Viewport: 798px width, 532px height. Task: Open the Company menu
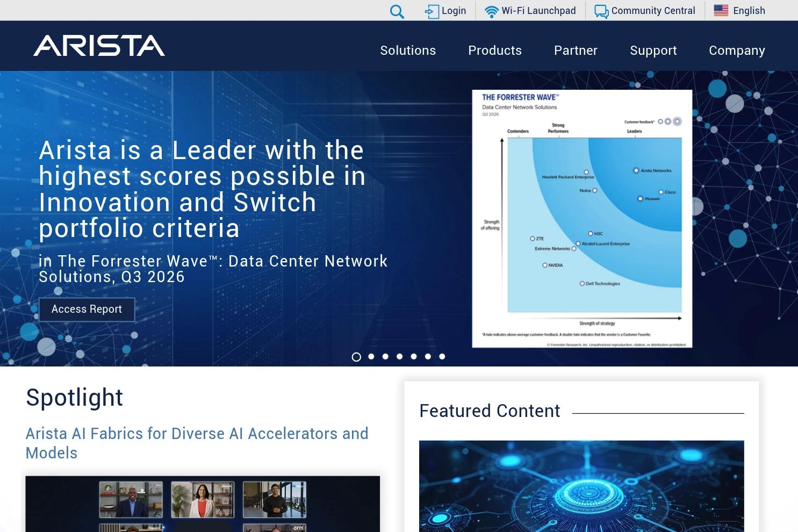737,51
